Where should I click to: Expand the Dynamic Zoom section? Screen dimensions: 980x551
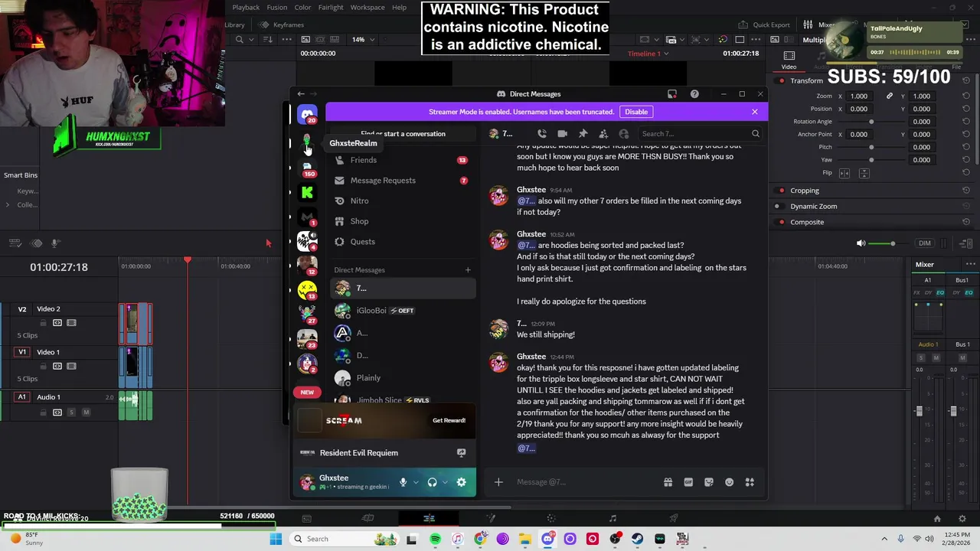tap(814, 207)
